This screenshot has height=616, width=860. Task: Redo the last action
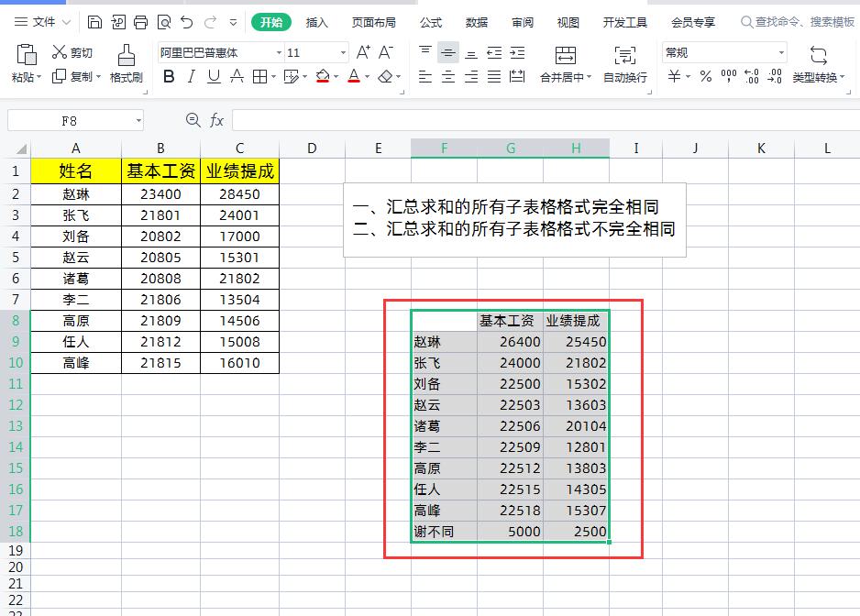click(210, 23)
